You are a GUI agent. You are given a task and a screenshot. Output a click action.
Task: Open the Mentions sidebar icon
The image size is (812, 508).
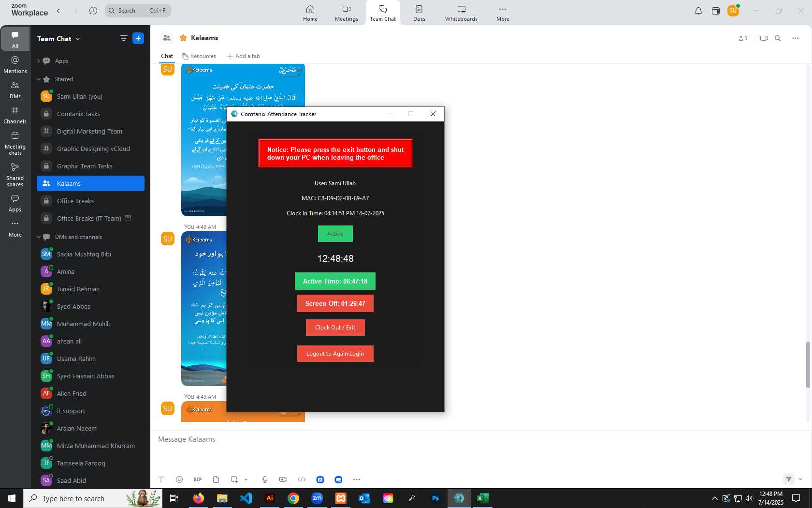[15, 64]
